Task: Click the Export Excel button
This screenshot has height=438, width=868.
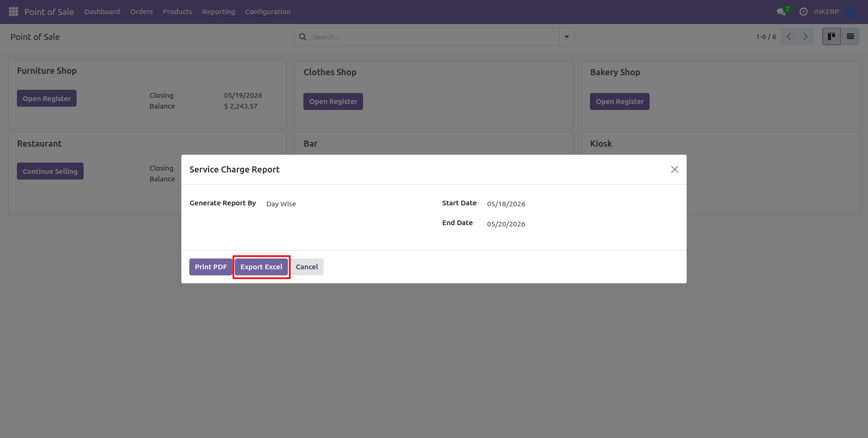Action: (x=261, y=267)
